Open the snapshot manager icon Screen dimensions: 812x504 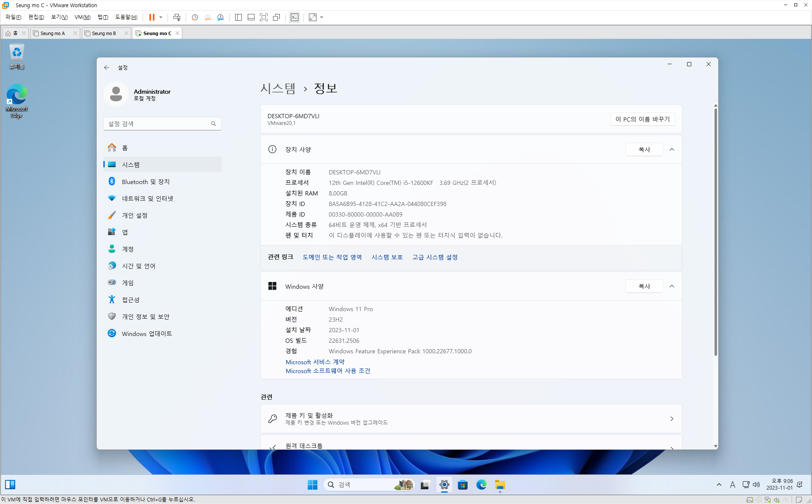[x=220, y=17]
